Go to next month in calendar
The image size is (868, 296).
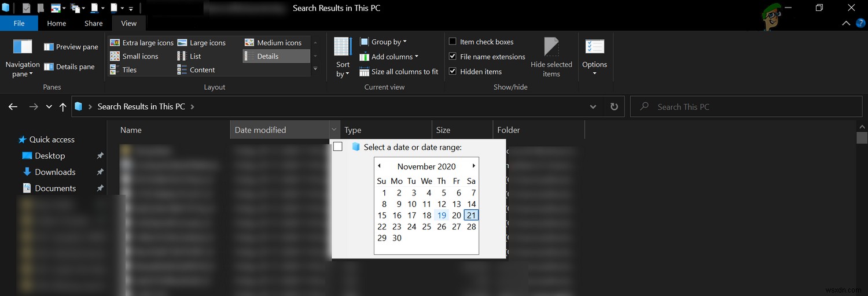(473, 166)
